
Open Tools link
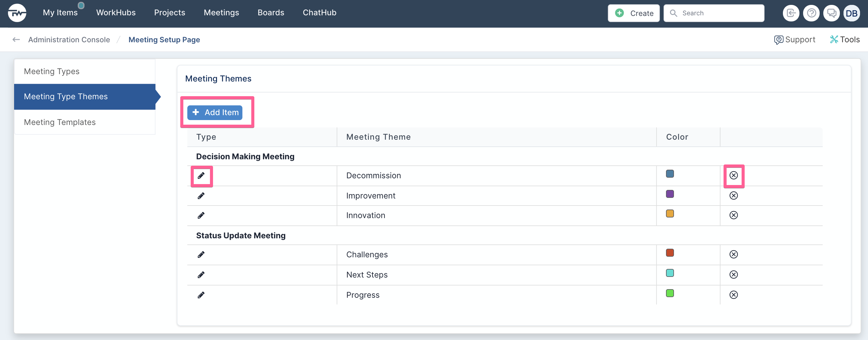coord(845,40)
